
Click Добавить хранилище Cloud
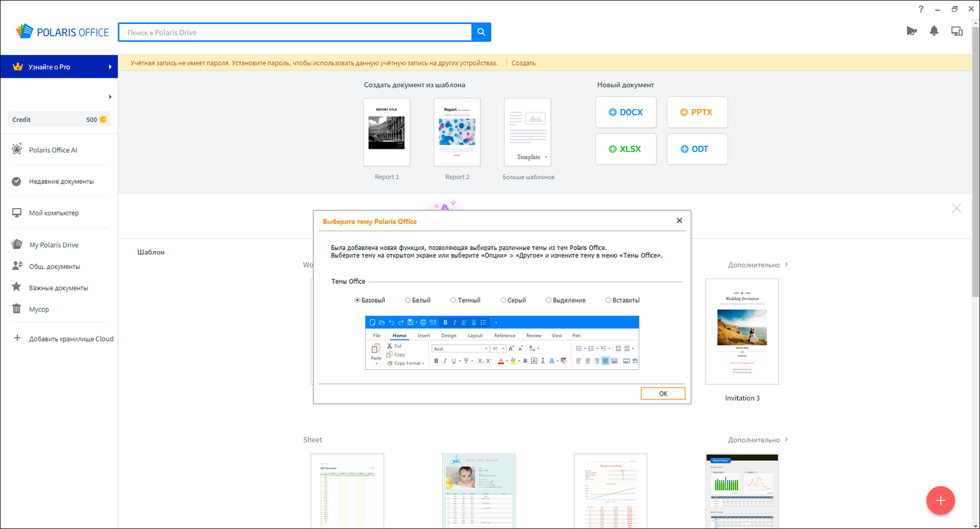[71, 339]
